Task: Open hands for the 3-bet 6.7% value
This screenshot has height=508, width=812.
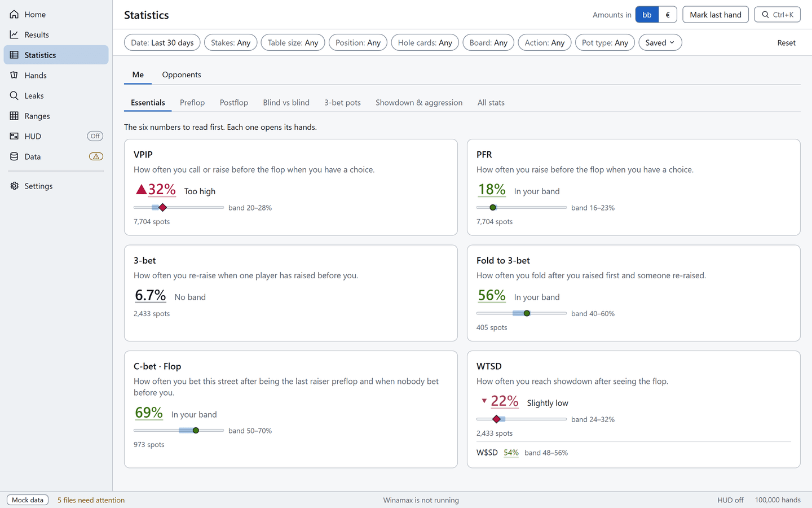Action: point(151,295)
